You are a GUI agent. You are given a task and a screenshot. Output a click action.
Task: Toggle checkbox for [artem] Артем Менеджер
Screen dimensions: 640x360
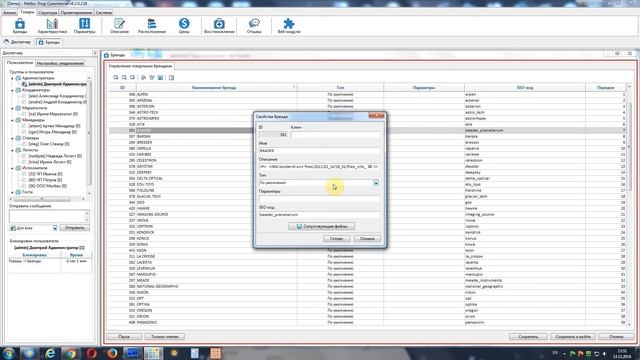point(24,126)
